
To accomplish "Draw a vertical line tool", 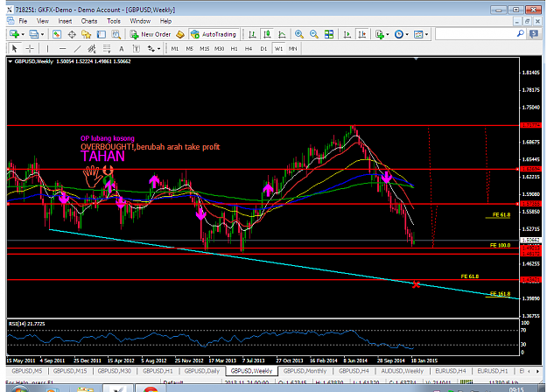I will pyautogui.click(x=47, y=48).
